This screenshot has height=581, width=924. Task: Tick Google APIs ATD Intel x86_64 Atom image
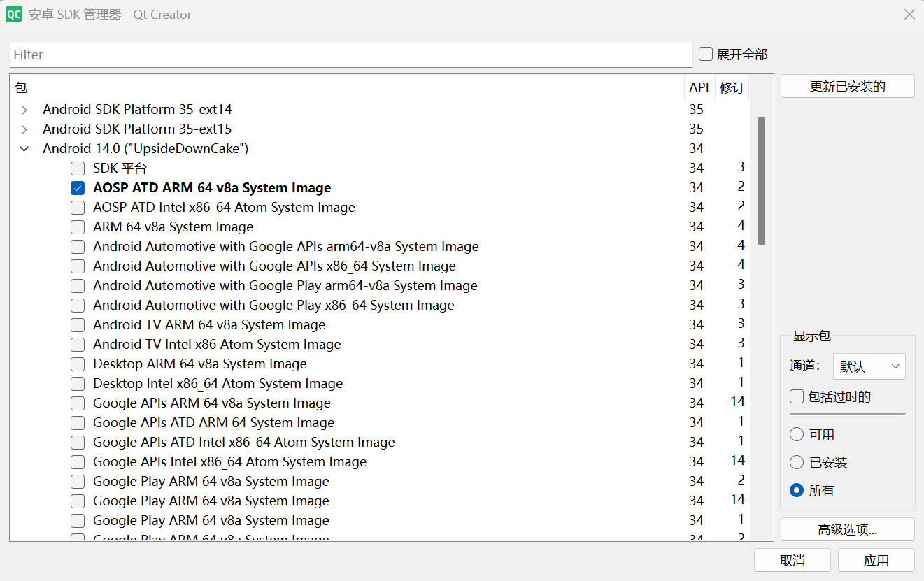pos(78,442)
